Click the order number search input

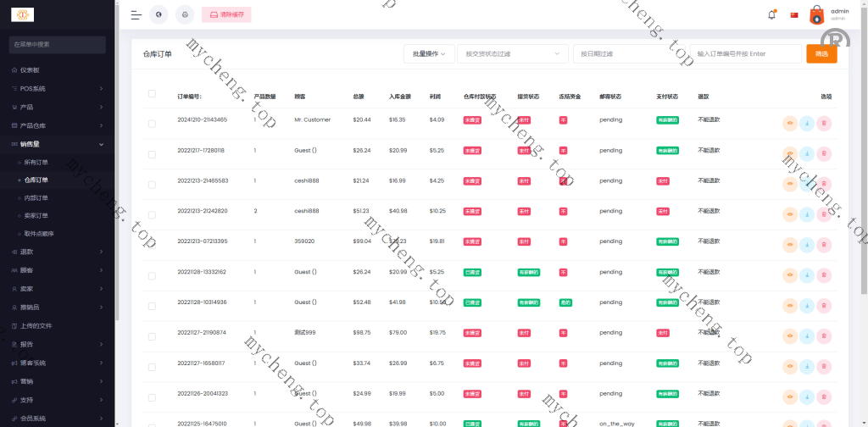746,53
